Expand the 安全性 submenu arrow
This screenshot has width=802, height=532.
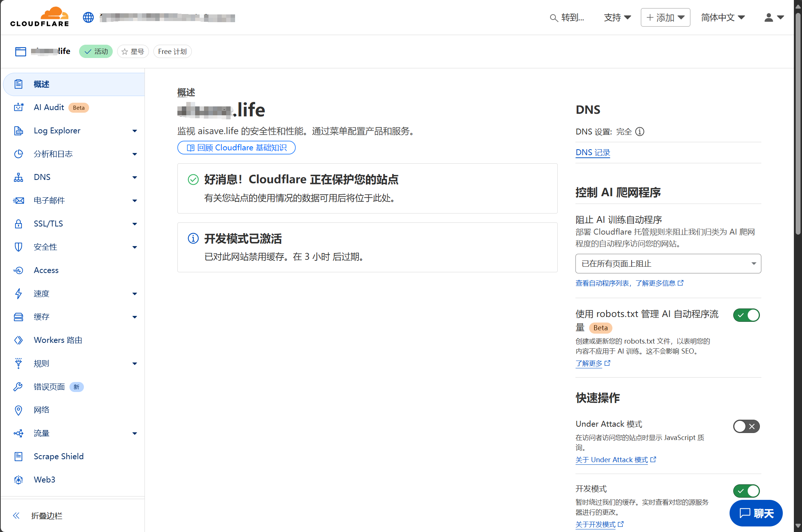[x=135, y=247]
